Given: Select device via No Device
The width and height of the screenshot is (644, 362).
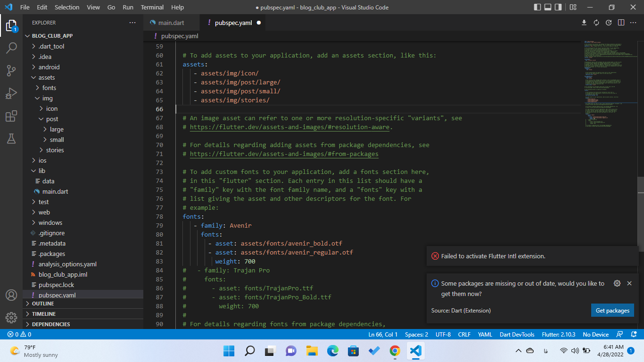Looking at the screenshot, I should coord(596,334).
